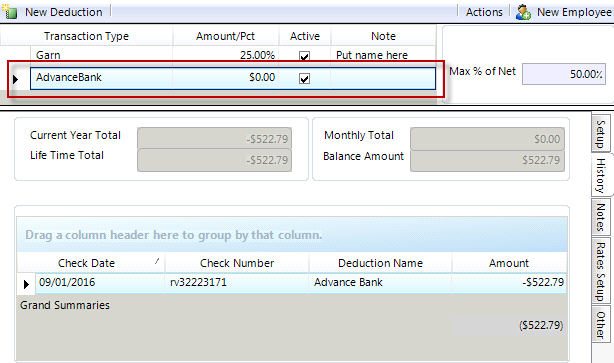
Task: Click the Current Year Total field
Action: (214, 138)
